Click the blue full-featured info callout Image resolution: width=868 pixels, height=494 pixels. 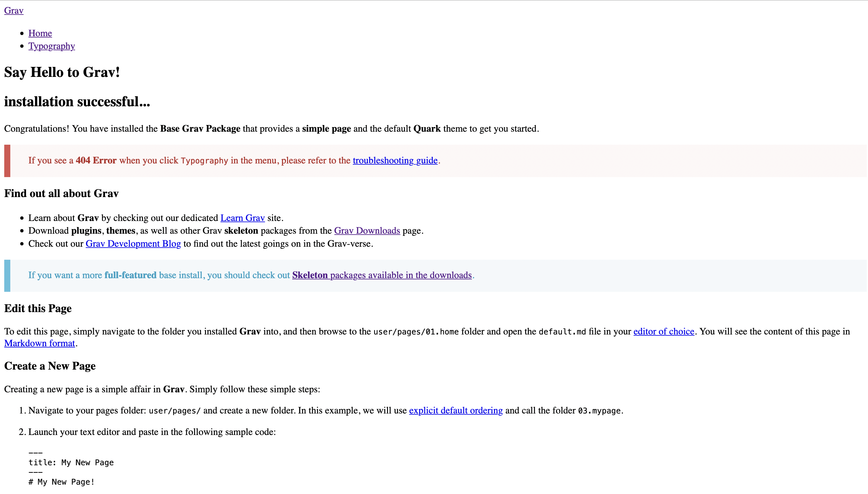pyautogui.click(x=250, y=275)
